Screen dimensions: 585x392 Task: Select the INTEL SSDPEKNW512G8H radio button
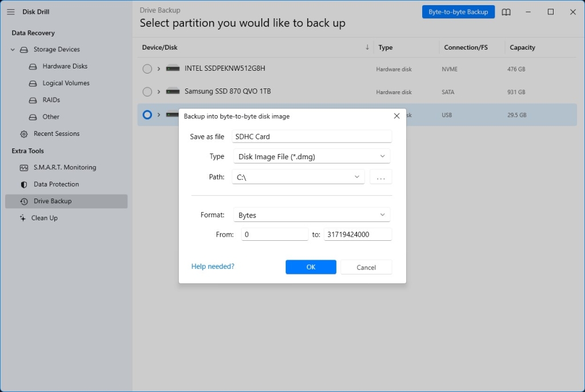147,69
